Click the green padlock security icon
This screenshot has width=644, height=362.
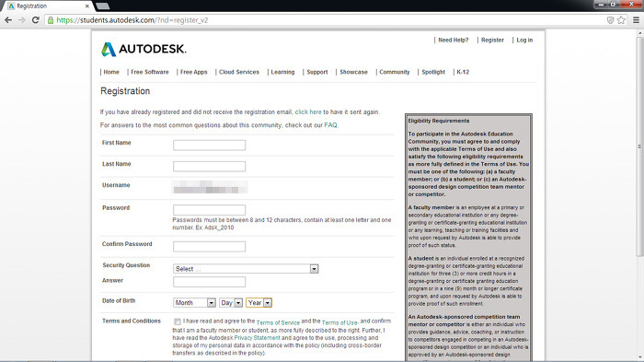(51, 19)
